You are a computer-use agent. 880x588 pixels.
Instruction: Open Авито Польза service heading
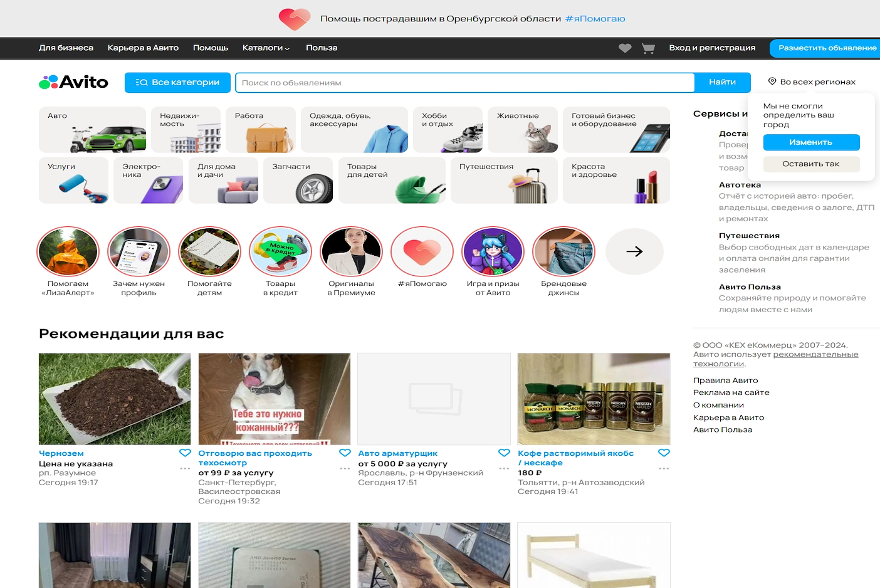pyautogui.click(x=750, y=287)
